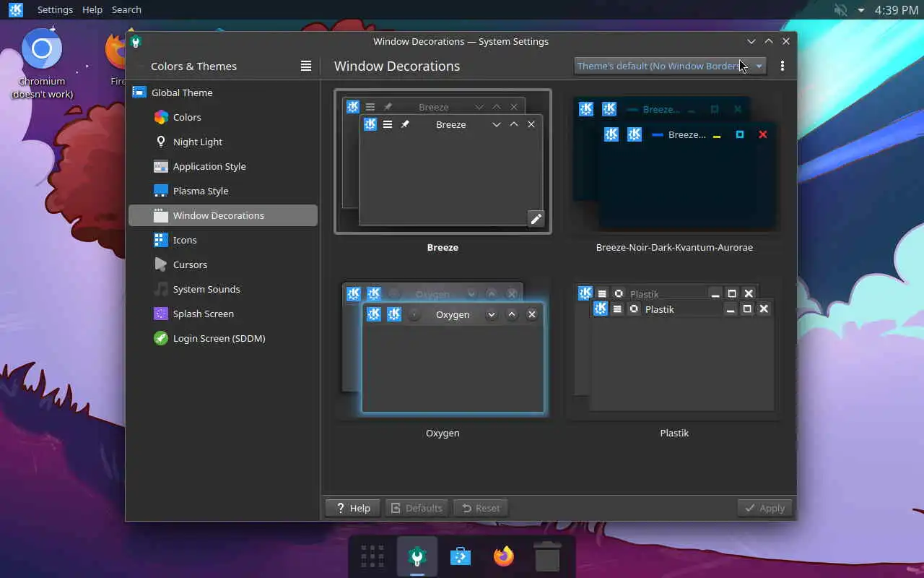Open the sidebar hamburger menu
The height and width of the screenshot is (578, 924).
coord(306,66)
